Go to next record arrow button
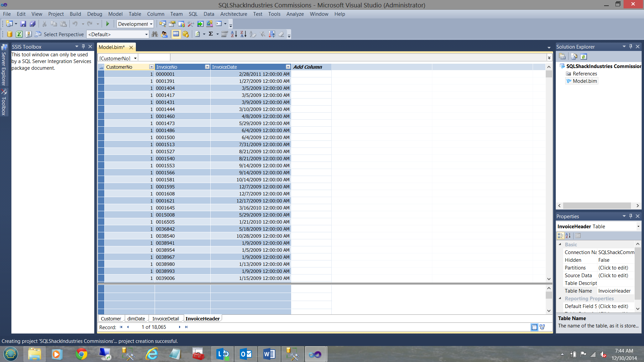 point(179,327)
